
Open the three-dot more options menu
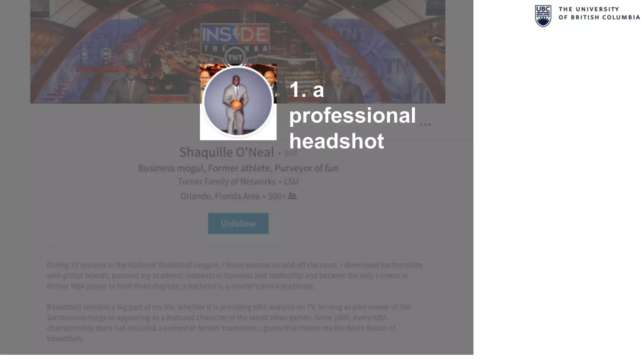tap(425, 125)
